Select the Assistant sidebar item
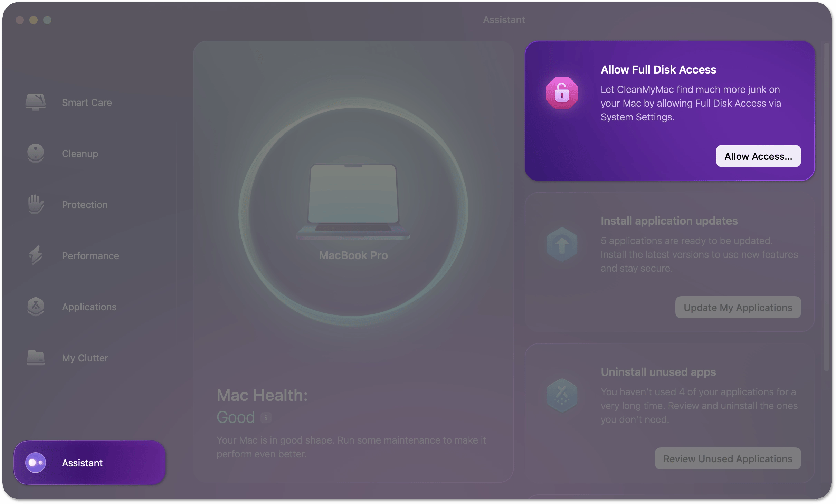836x504 pixels. coord(90,463)
